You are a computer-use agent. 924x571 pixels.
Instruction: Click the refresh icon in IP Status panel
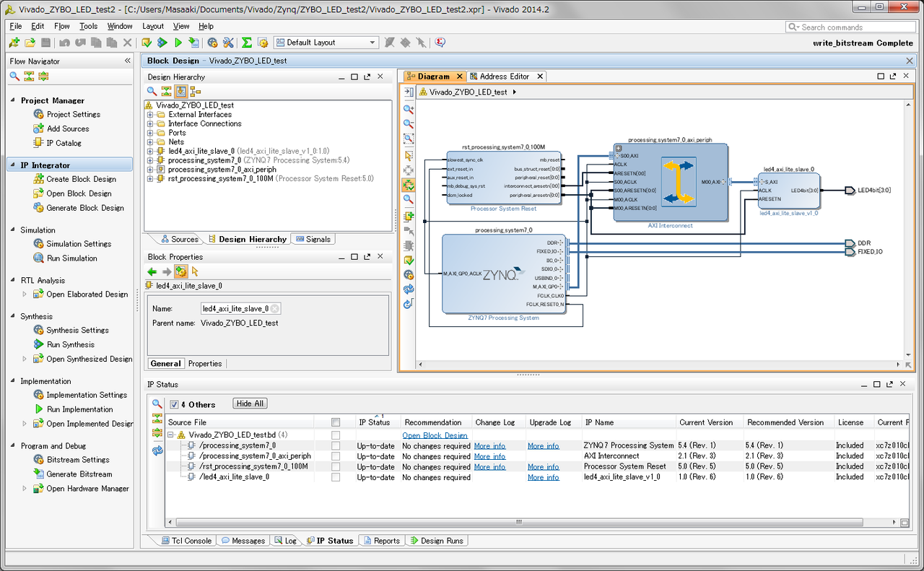(x=157, y=451)
